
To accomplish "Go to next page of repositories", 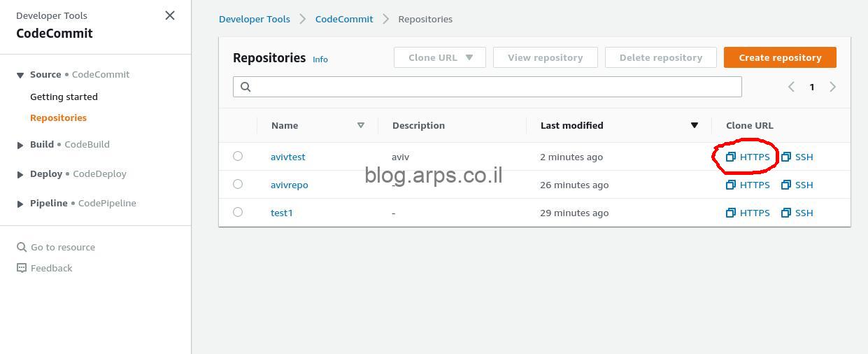I will [x=832, y=87].
